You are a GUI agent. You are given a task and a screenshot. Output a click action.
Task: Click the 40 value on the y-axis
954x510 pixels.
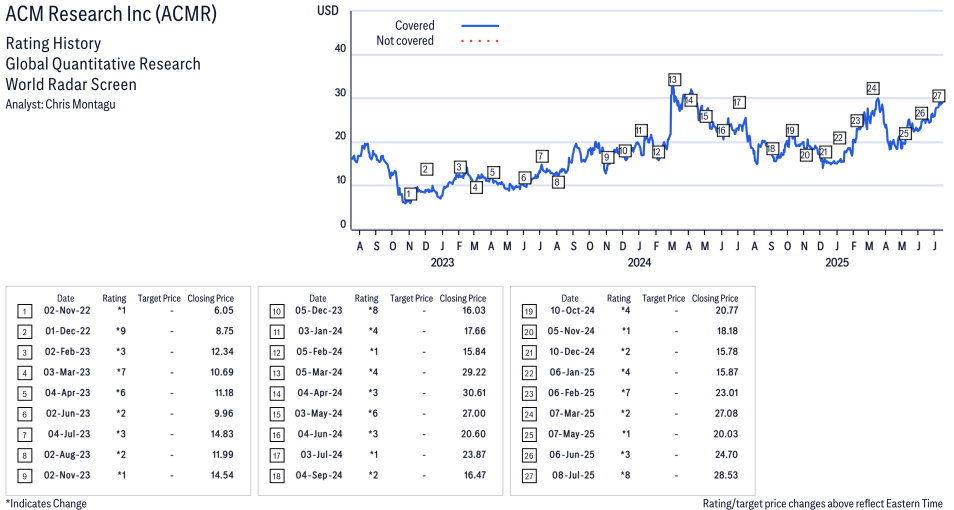341,49
